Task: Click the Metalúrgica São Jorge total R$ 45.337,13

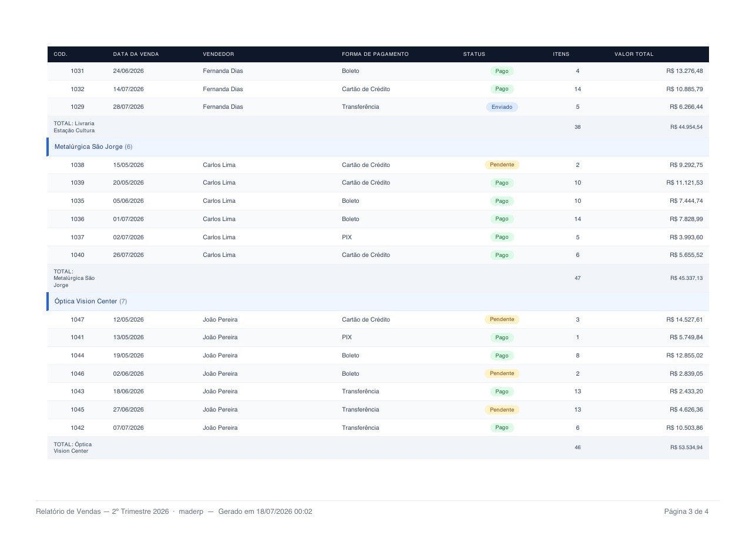Action: (686, 278)
